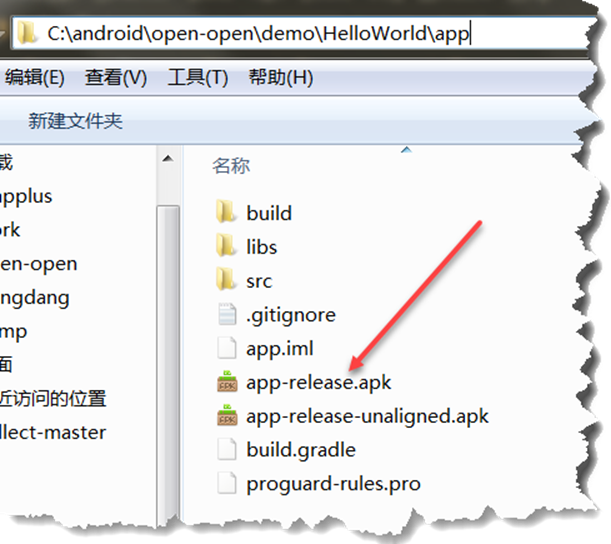The image size is (611, 544).
Task: Open the 查看(V) menu
Action: pos(116,77)
